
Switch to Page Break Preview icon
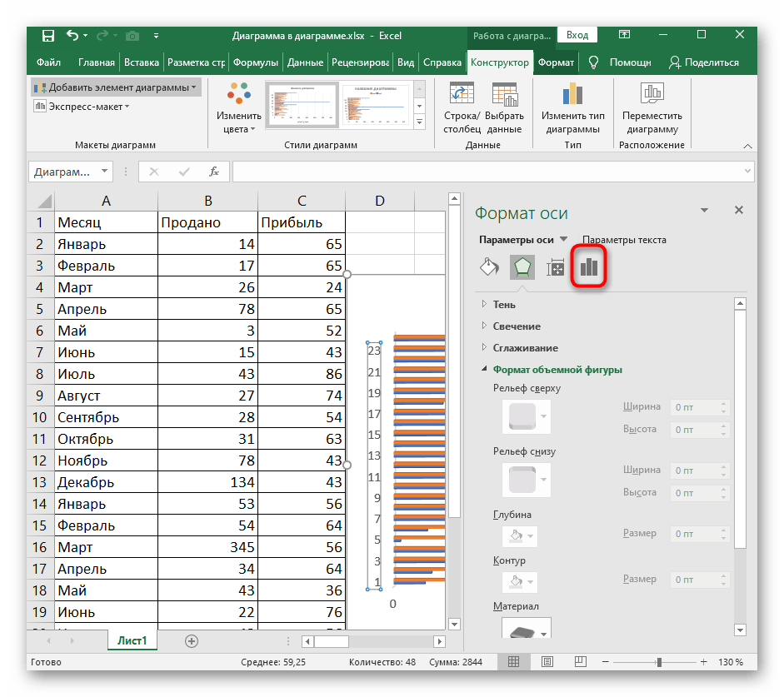click(580, 662)
